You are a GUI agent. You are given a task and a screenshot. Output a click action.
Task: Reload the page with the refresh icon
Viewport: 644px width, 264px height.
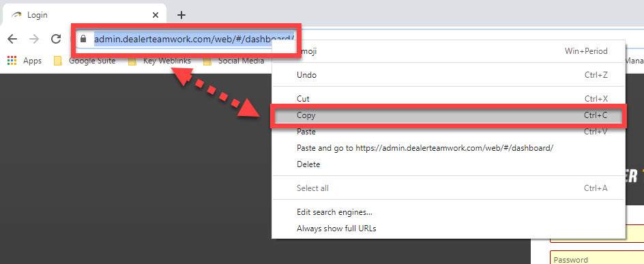coord(56,39)
